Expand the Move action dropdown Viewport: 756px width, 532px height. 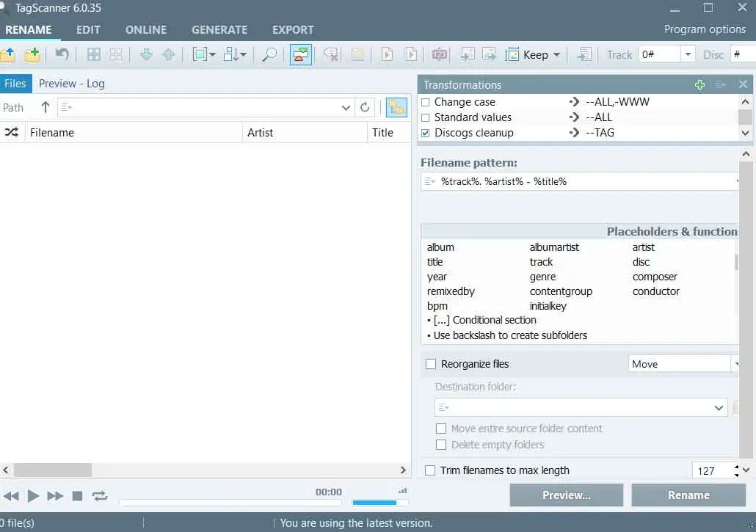tap(735, 364)
